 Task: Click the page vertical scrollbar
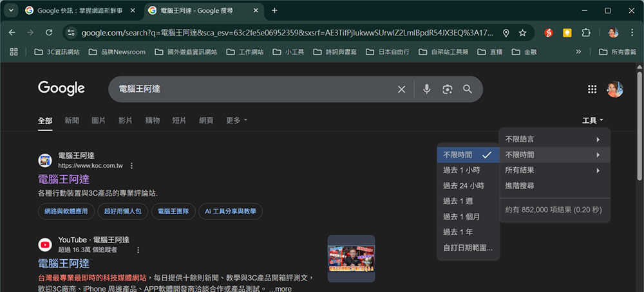click(x=639, y=125)
